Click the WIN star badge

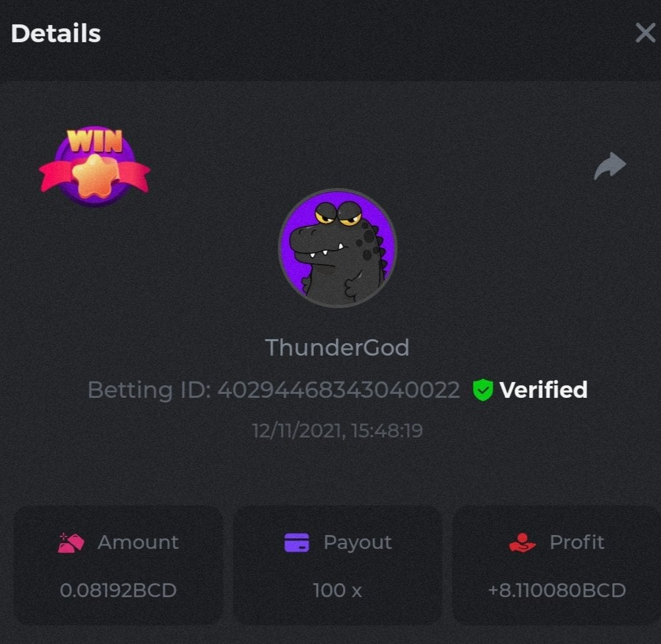[x=94, y=166]
